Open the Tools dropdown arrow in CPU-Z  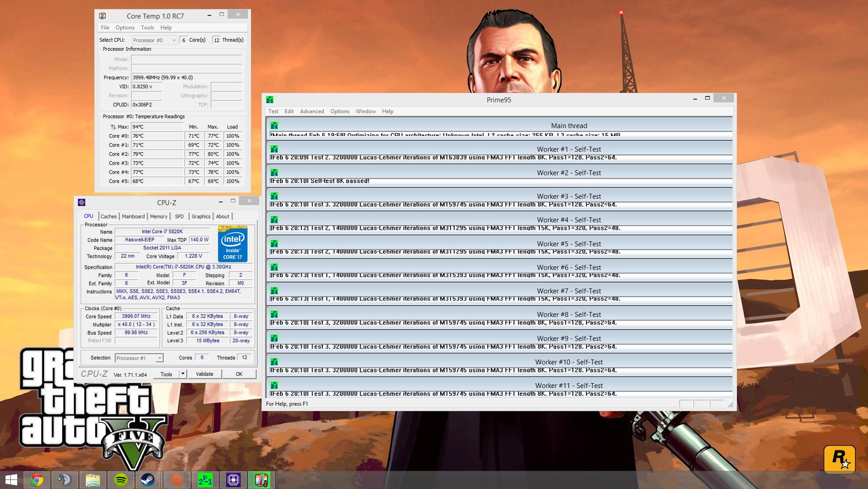tap(183, 374)
